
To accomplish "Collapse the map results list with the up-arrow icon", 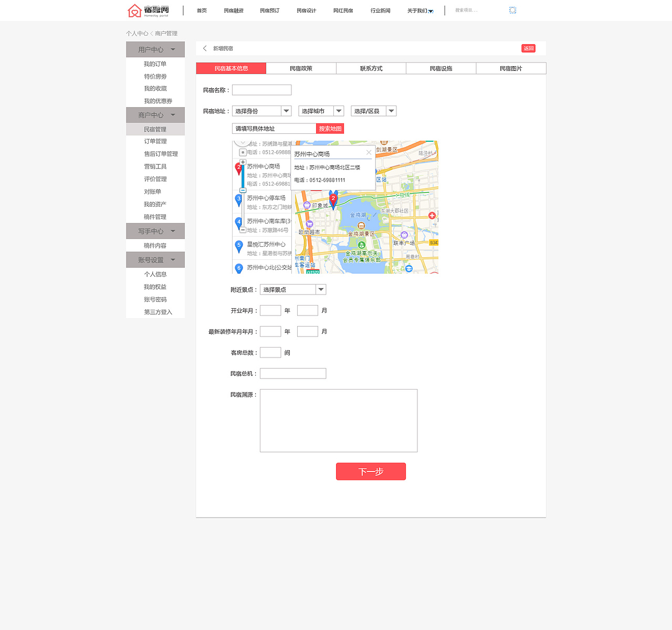I will point(243,143).
